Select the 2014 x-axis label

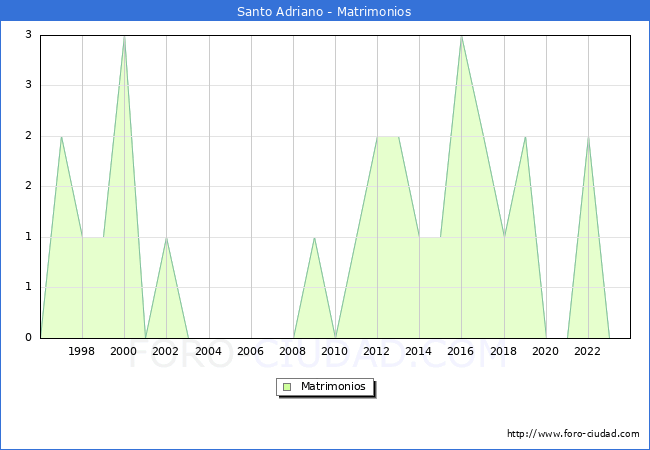pos(419,351)
